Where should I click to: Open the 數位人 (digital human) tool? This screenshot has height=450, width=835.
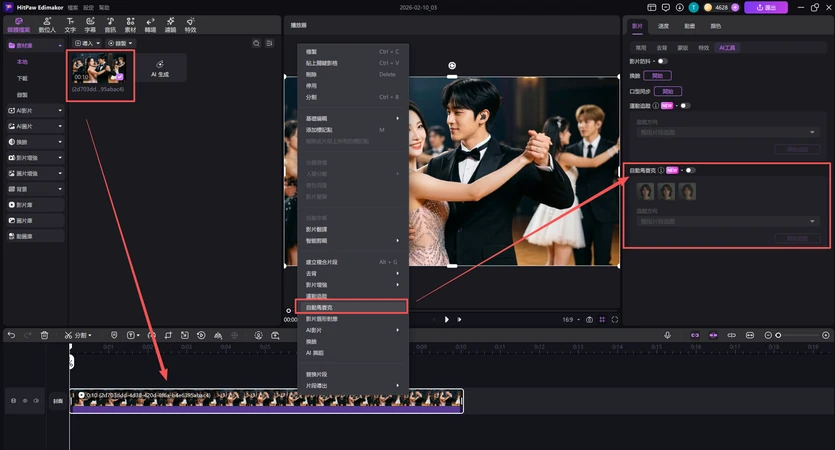(x=47, y=23)
